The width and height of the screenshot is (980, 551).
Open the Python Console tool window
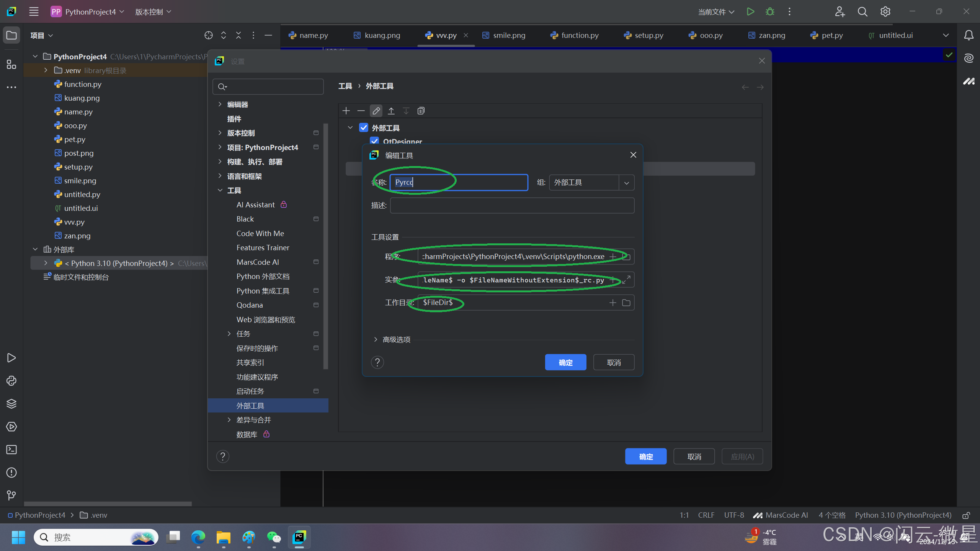click(x=11, y=381)
